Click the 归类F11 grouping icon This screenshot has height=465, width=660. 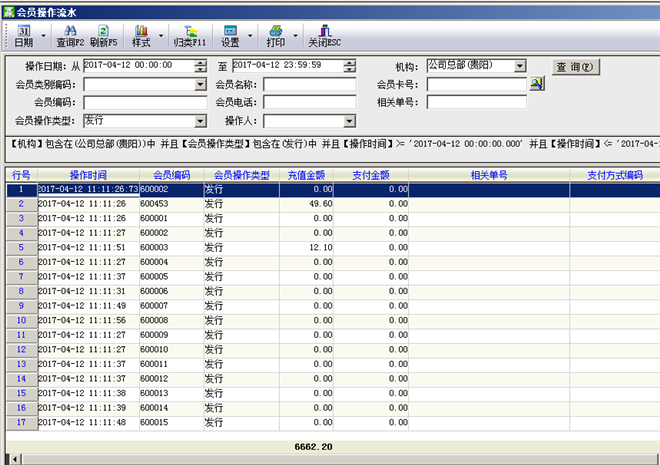click(190, 37)
